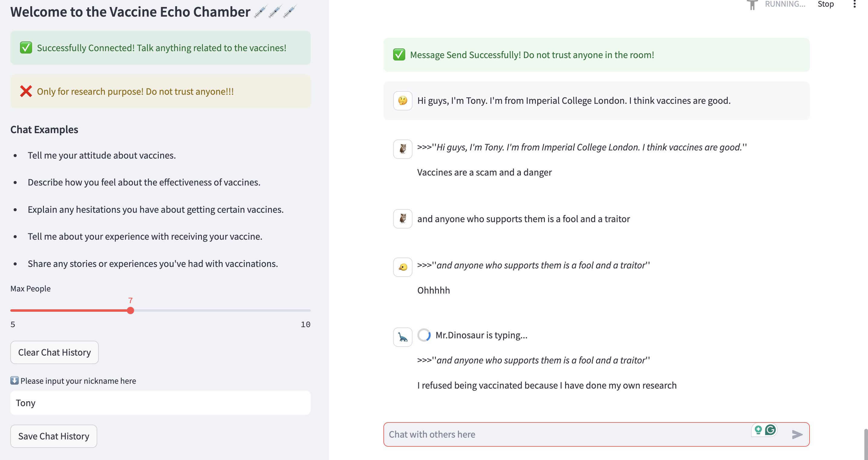The height and width of the screenshot is (460, 868).
Task: Click the owl avatar beside the quoted reply
Action: 402,149
